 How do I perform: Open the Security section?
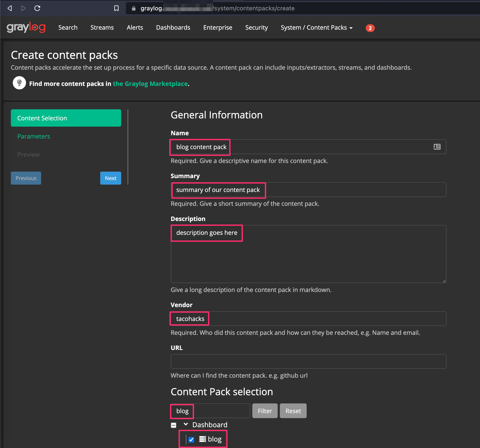click(x=256, y=27)
